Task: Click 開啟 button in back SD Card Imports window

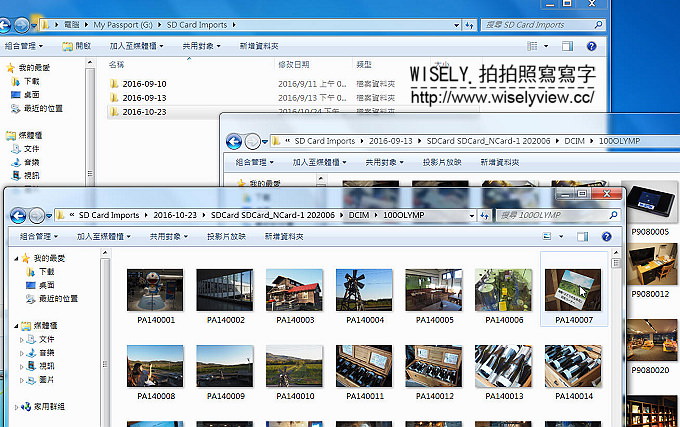Action: coord(77,46)
